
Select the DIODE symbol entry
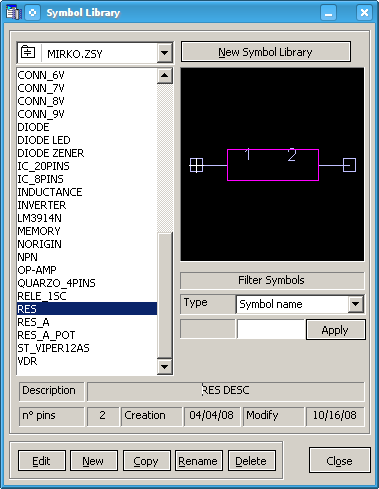pyautogui.click(x=87, y=127)
